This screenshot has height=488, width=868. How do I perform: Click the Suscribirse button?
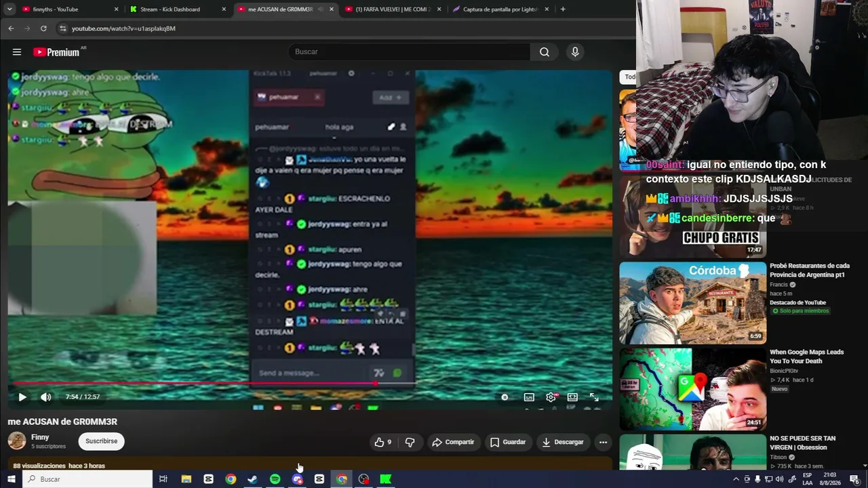pos(102,441)
